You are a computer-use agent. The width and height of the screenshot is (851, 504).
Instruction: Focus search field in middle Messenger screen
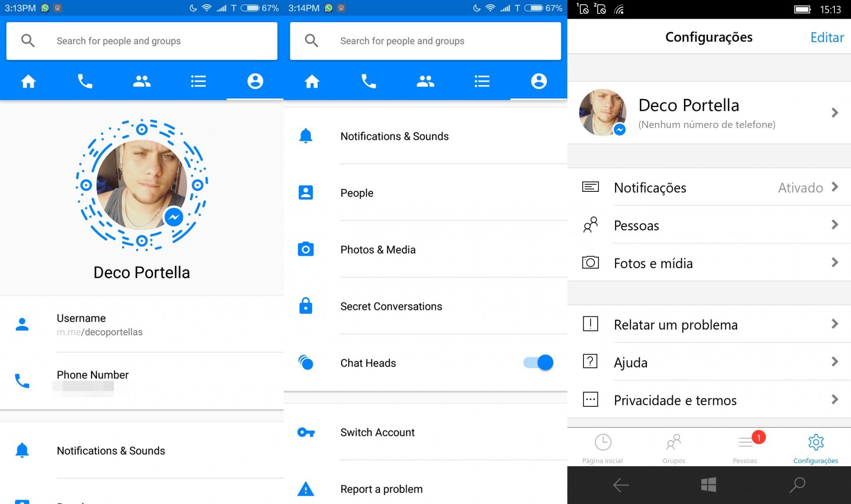425,41
